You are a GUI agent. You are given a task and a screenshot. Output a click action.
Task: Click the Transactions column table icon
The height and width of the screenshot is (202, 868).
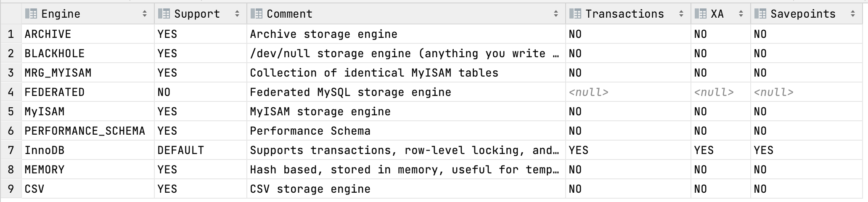tap(575, 14)
